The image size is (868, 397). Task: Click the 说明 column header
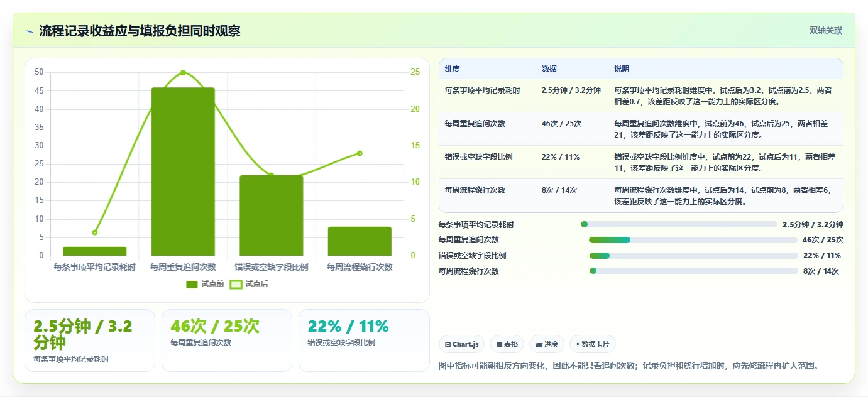pyautogui.click(x=622, y=69)
